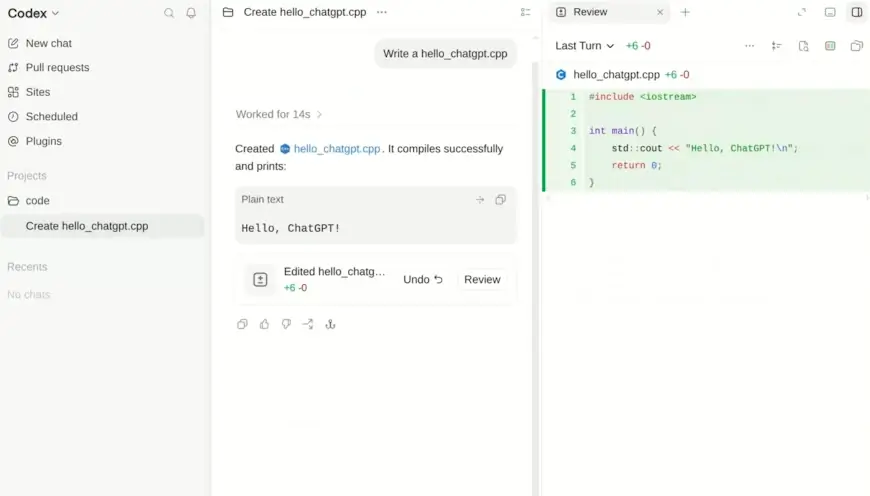Start a New chat
This screenshot has height=496, width=870.
click(x=39, y=43)
